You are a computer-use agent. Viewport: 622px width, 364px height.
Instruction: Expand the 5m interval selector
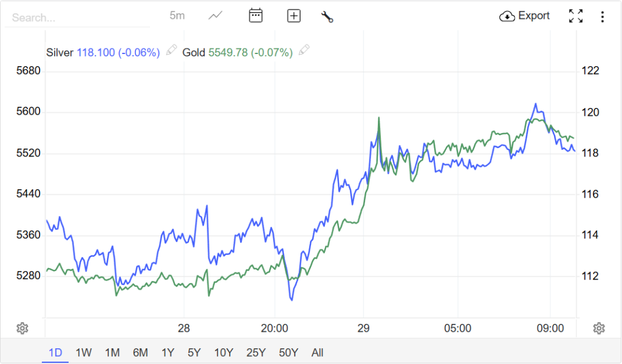177,16
